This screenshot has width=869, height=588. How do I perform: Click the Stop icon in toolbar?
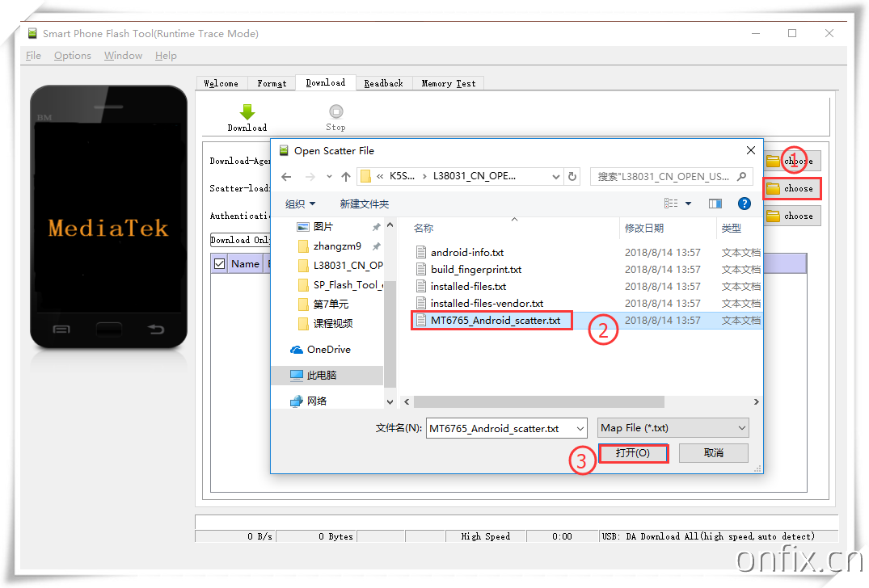(x=335, y=112)
